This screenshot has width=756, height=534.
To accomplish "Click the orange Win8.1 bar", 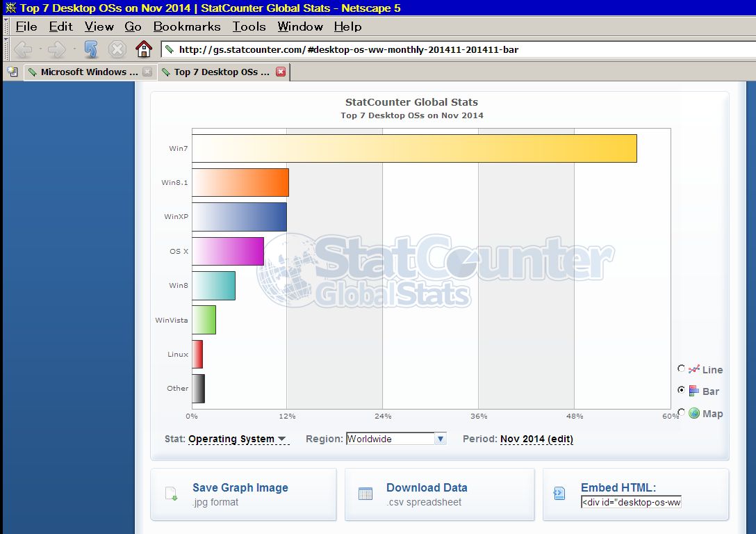I will click(x=240, y=182).
